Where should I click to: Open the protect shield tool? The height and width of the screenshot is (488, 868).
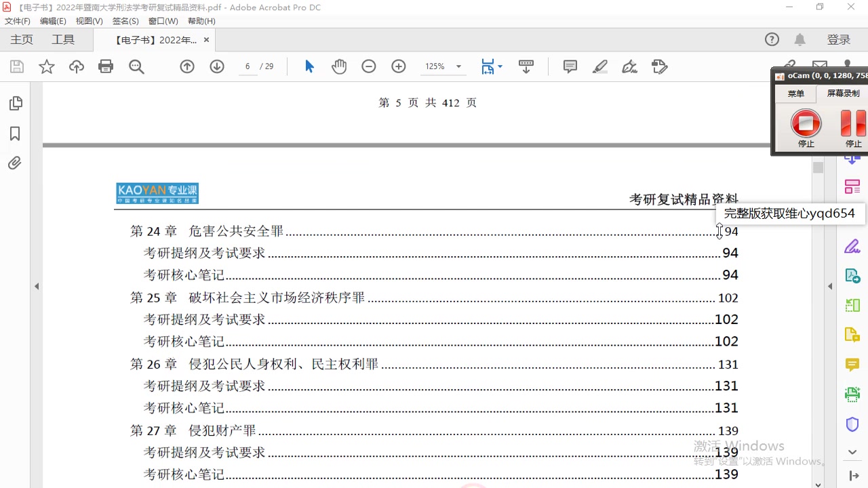click(x=852, y=424)
